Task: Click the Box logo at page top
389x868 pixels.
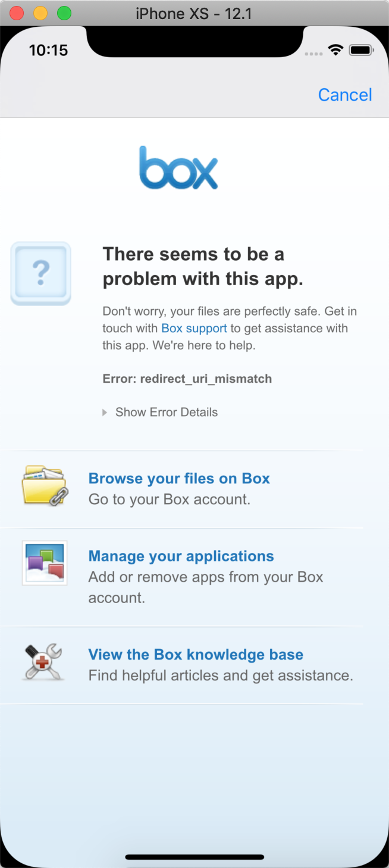Action: click(x=177, y=167)
